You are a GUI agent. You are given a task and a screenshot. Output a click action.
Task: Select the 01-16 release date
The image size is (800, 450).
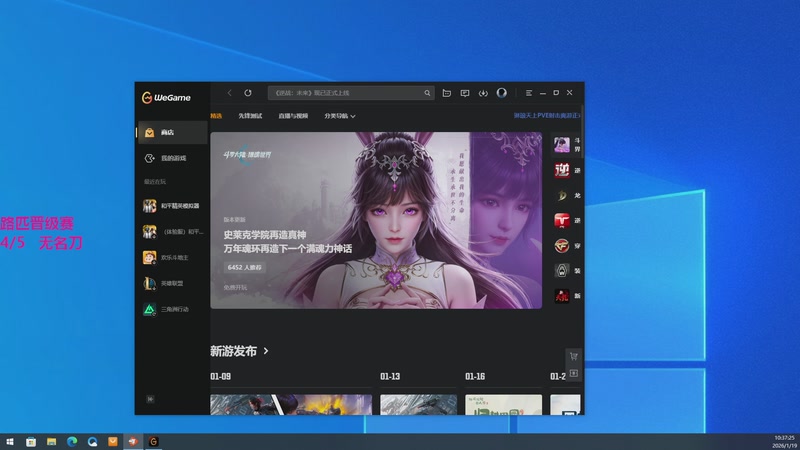point(475,377)
